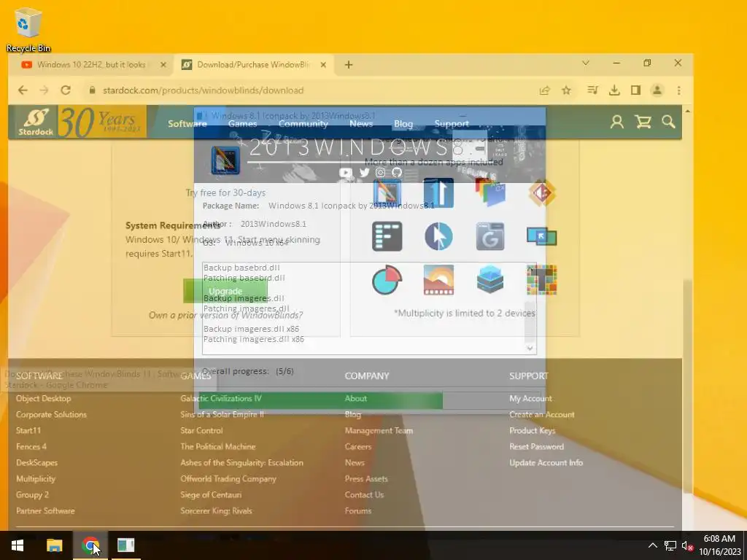Open the Software menu on Stardock

pyautogui.click(x=187, y=123)
